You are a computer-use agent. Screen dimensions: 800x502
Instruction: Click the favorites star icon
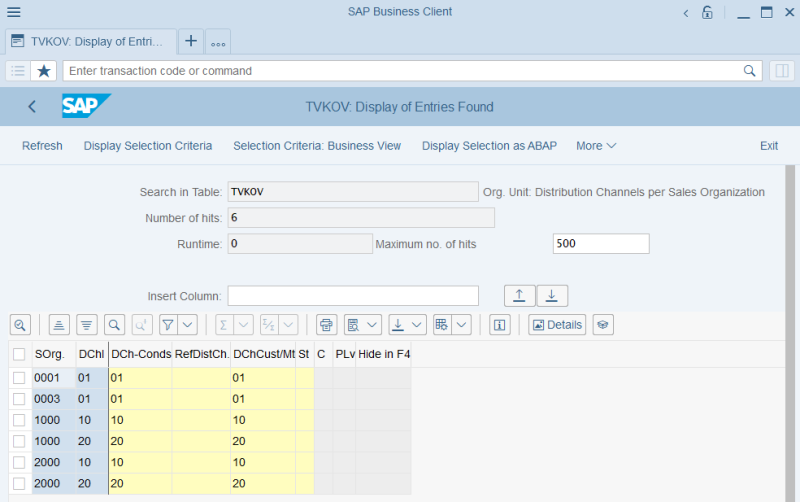coord(44,71)
